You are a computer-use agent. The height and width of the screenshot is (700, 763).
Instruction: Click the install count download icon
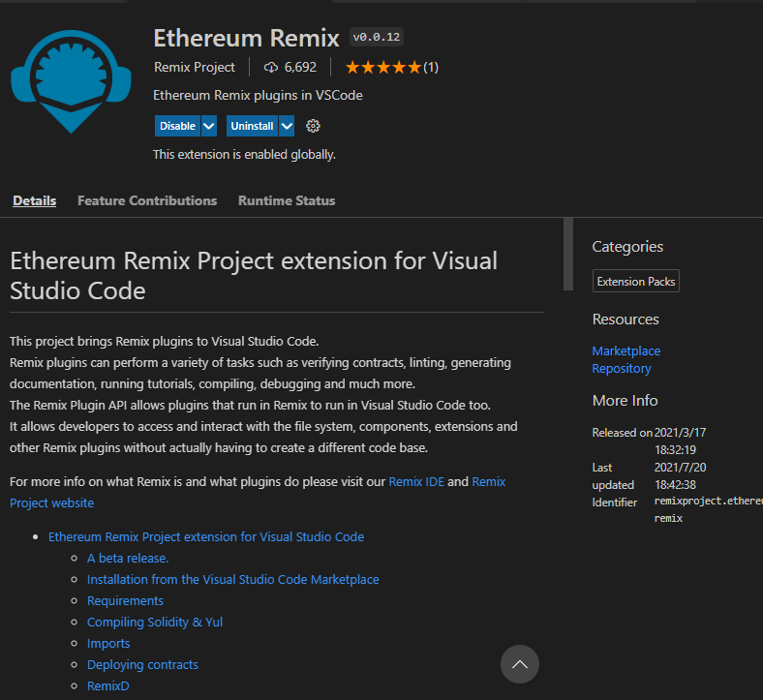pos(270,67)
